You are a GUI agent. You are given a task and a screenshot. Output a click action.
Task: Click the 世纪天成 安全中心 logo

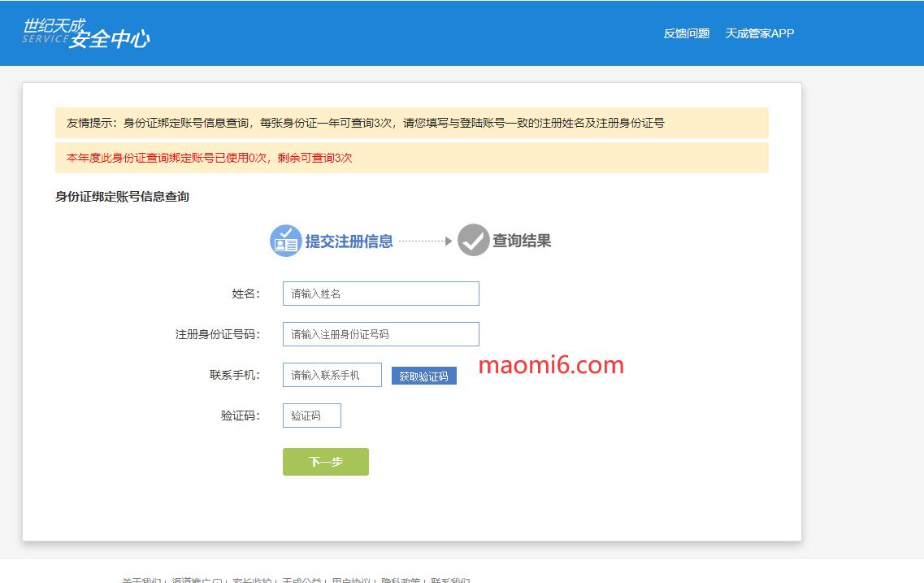(x=86, y=33)
